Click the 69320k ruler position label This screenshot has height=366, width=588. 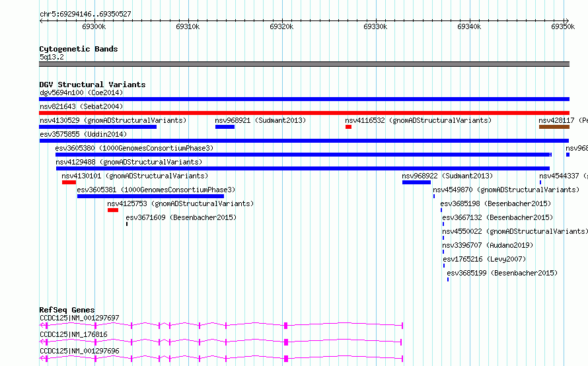[x=281, y=26]
